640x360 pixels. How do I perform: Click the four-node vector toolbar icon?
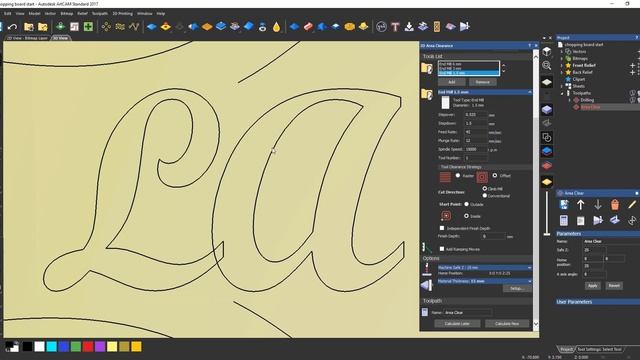point(106,27)
